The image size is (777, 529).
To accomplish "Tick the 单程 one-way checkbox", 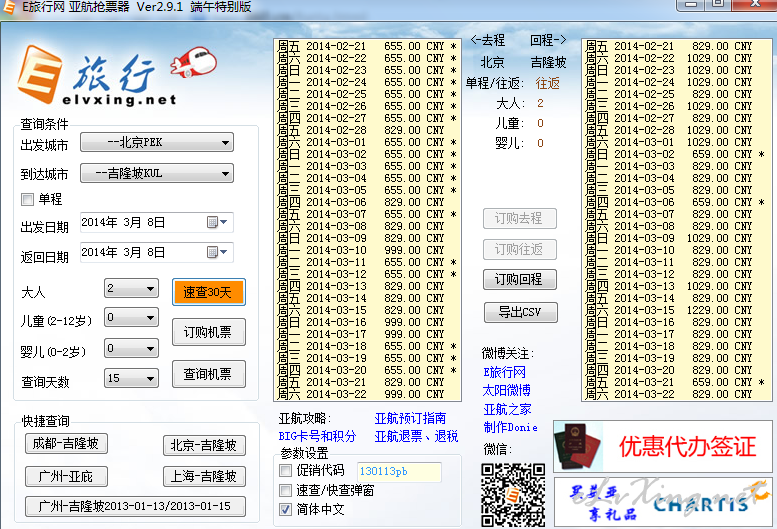I will tap(27, 200).
